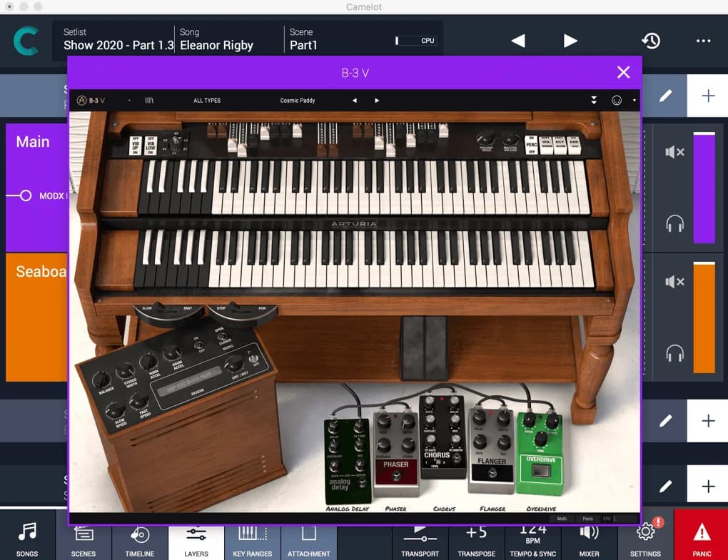Viewport: 728px width, 560px height.
Task: Open the preset list double-chevron menu
Action: tap(593, 100)
